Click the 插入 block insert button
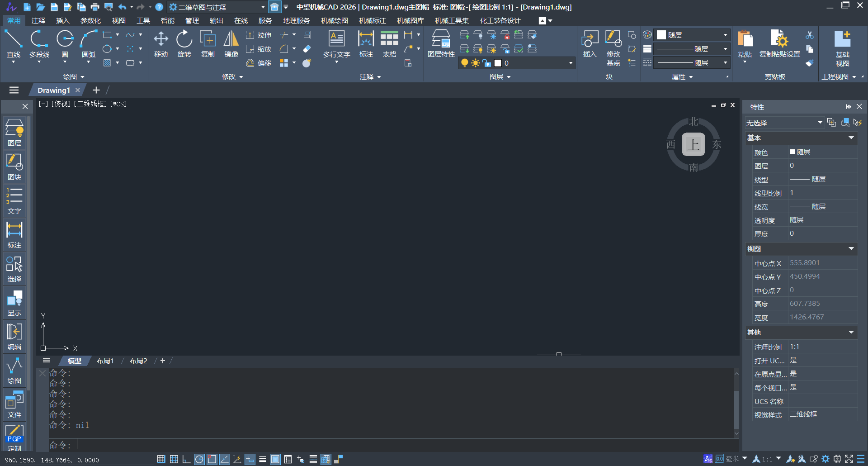This screenshot has height=466, width=868. coord(590,44)
